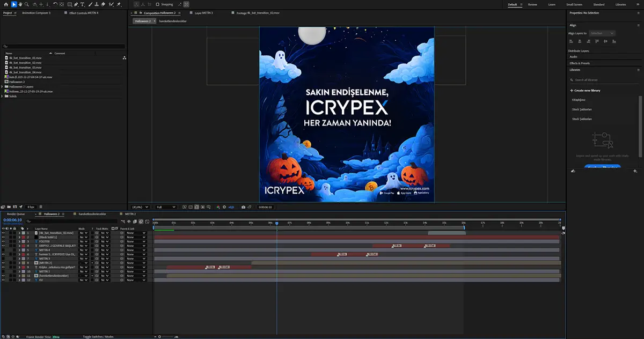Click the Project panel search field
Image resolution: width=644 pixels, height=339 pixels.
(x=63, y=47)
